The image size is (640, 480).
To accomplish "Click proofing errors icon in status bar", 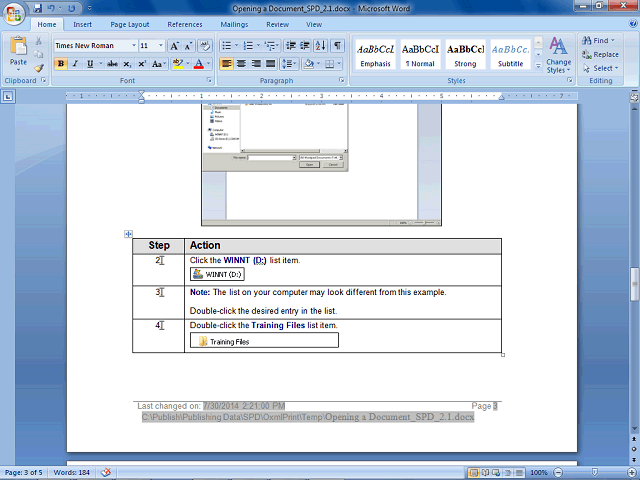I will (x=106, y=472).
